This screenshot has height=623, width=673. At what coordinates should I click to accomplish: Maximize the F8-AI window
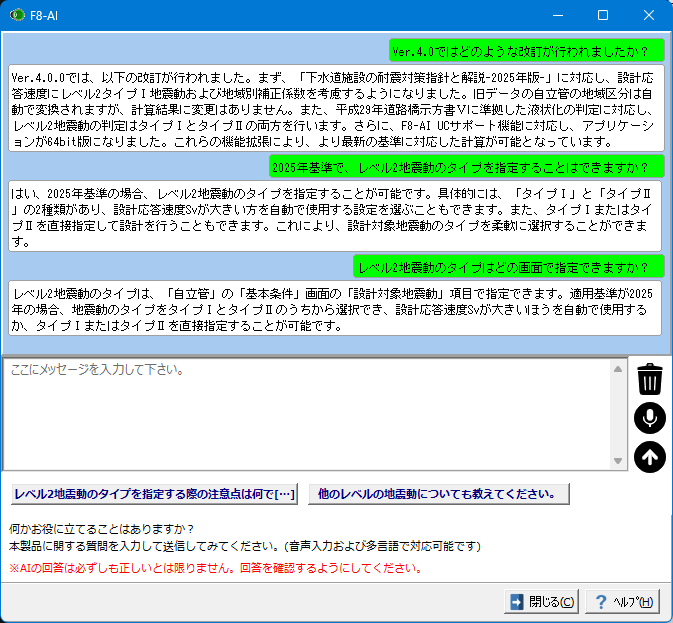click(x=603, y=15)
